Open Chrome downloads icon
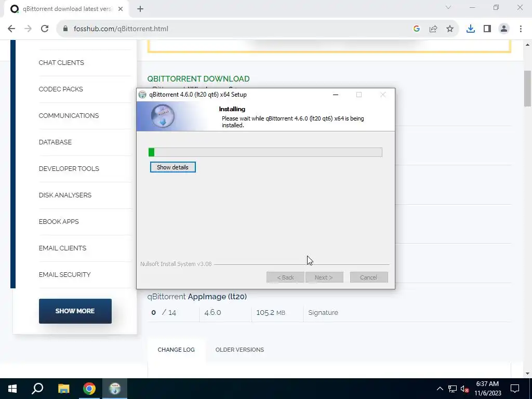Screen dimensions: 532x399 pos(471,29)
